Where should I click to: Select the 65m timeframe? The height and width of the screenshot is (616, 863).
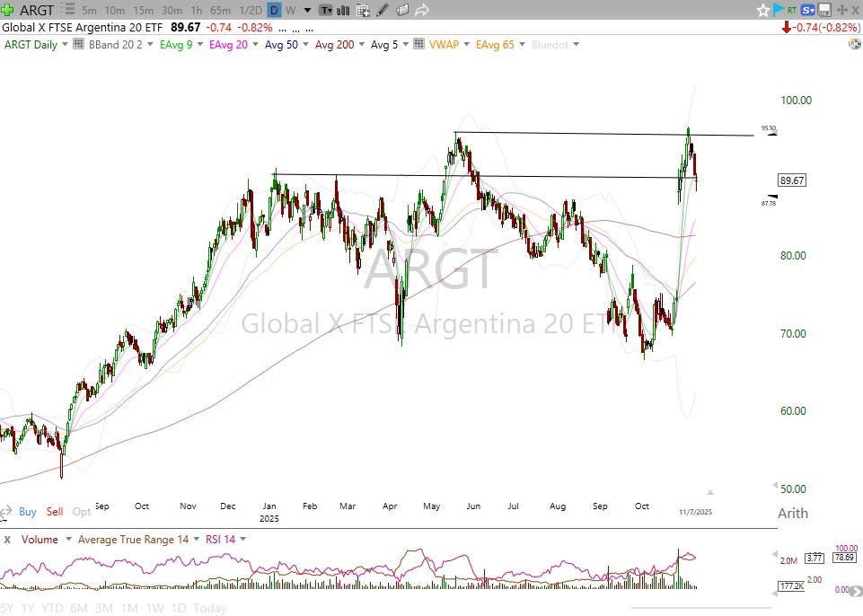(x=220, y=10)
